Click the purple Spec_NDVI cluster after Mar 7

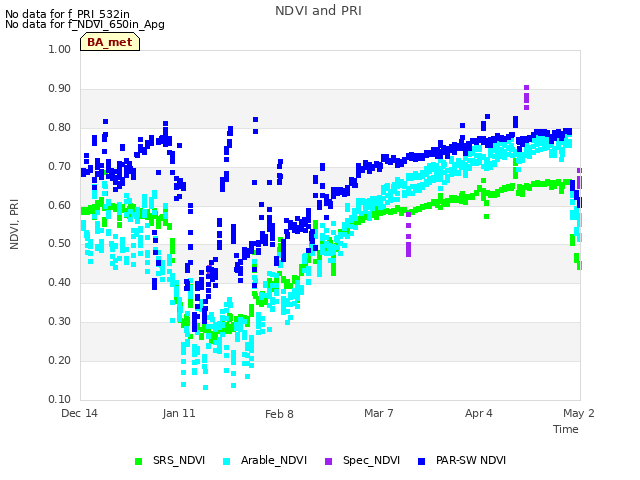tap(409, 235)
